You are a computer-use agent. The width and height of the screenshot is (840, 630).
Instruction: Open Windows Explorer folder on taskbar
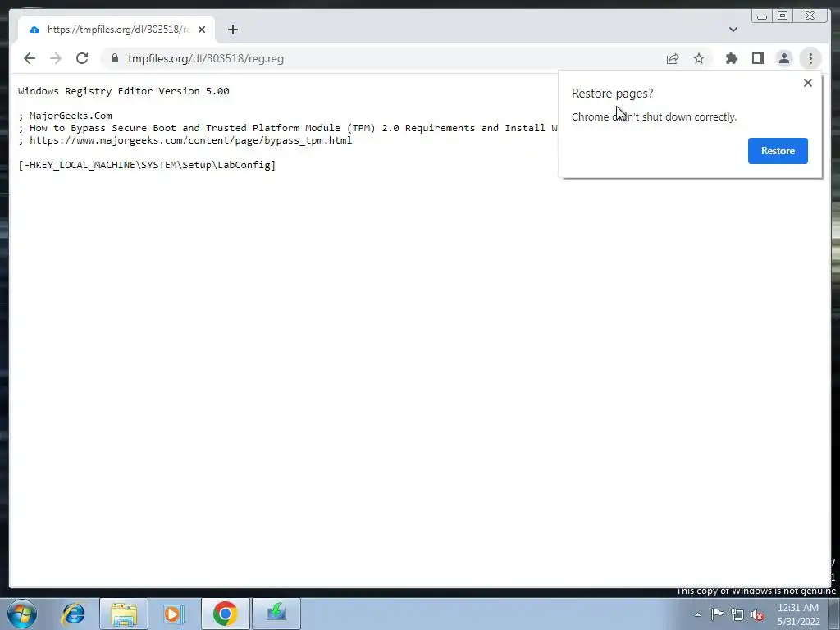pyautogui.click(x=124, y=614)
